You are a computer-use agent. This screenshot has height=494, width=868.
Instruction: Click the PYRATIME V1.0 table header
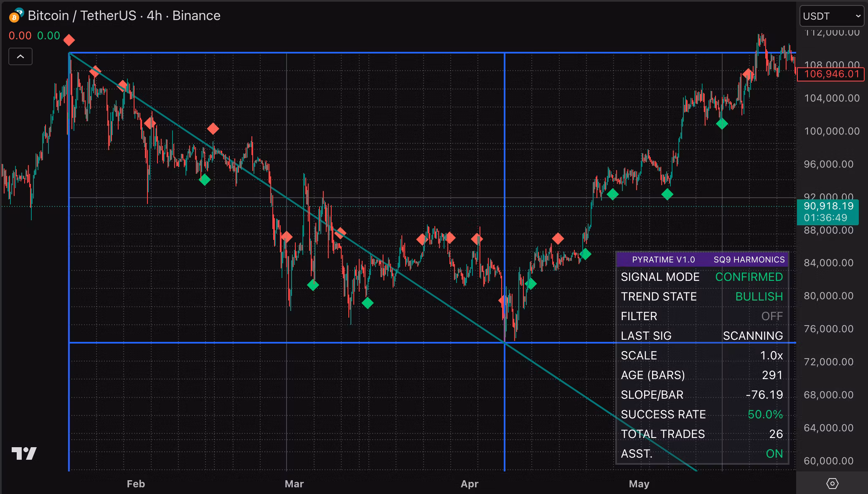663,260
